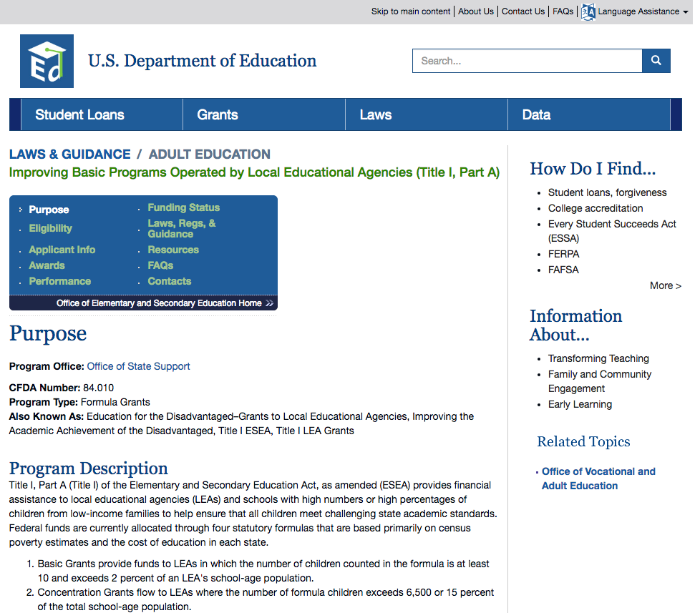
Task: Click the CFDA Number 84.010 text
Action: [62, 388]
